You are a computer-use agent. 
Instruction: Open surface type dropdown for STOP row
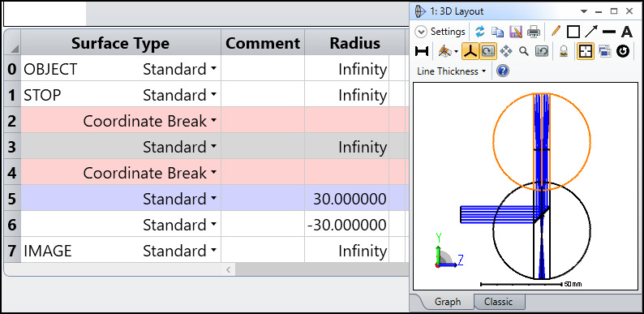[213, 95]
